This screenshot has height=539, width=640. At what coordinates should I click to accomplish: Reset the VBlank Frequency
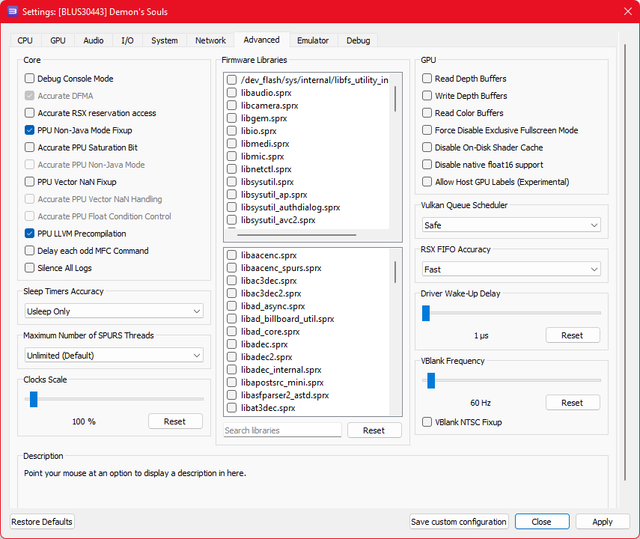click(573, 403)
